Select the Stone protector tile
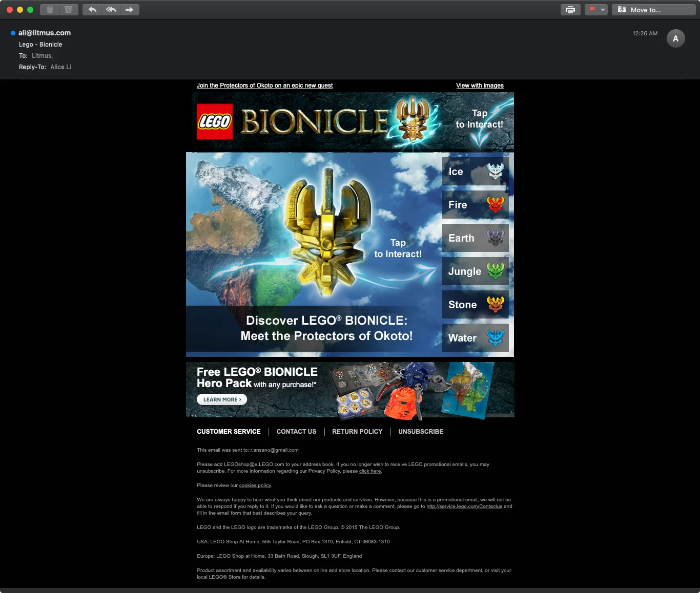 tap(476, 304)
